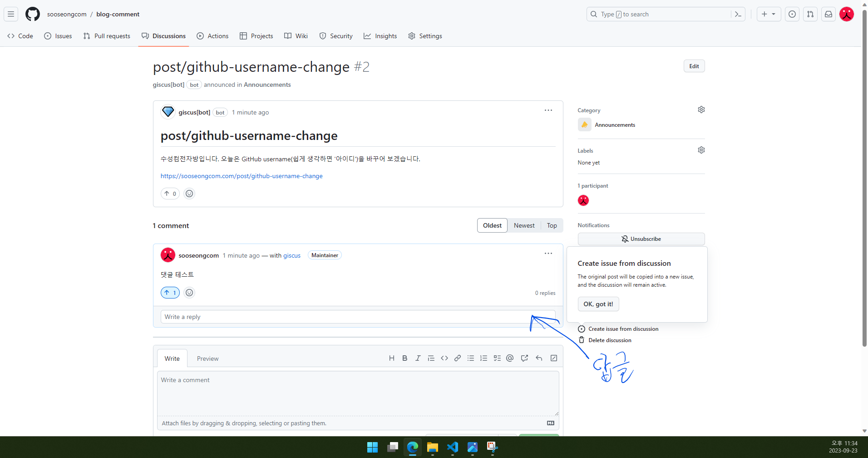Toggle upvote on giscus[bot] post
The image size is (868, 458).
pos(170,194)
